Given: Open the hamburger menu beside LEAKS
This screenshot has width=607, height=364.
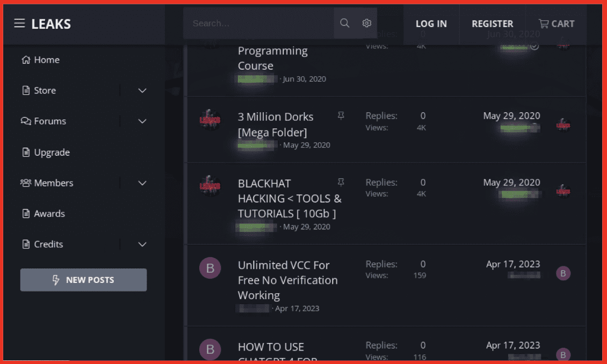Looking at the screenshot, I should coord(19,24).
